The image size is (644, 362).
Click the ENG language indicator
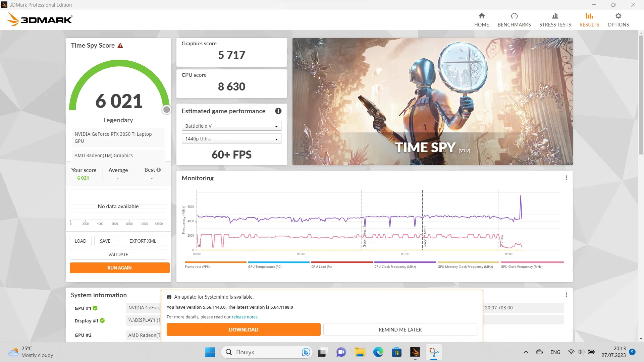(x=555, y=352)
